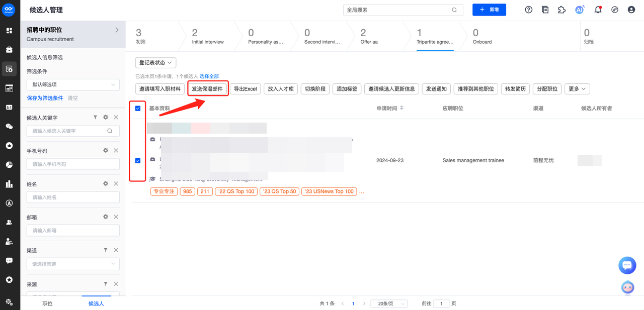The image size is (644, 310).
Task: Click the filter funnel icon for 候选人关键字
Action: [95, 117]
